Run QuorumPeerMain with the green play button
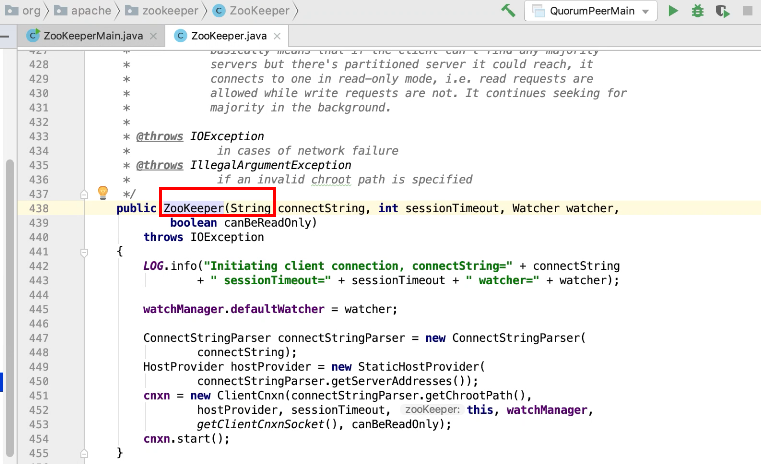The width and height of the screenshot is (761, 464). tap(673, 11)
